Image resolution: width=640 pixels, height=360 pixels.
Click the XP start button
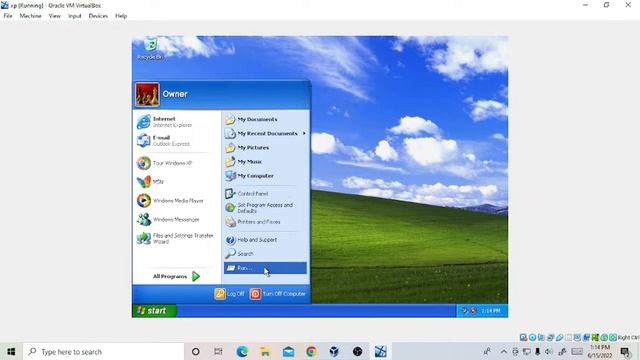(154, 311)
